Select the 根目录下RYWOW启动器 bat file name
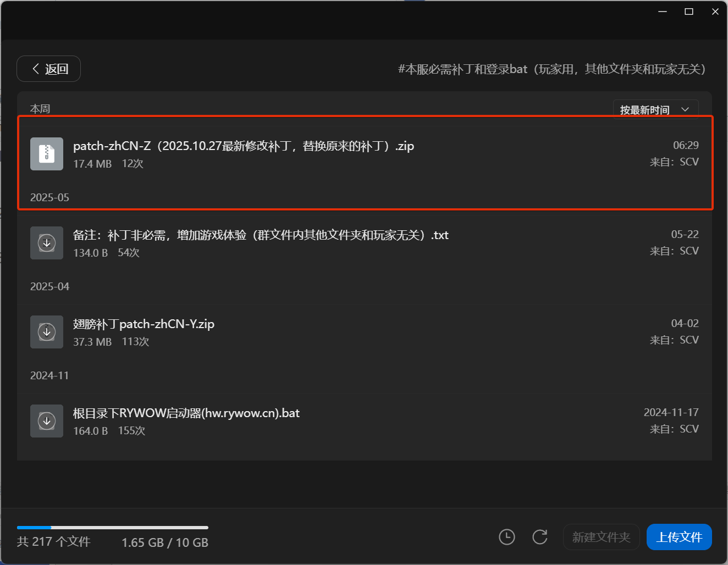The height and width of the screenshot is (565, 728). click(186, 413)
